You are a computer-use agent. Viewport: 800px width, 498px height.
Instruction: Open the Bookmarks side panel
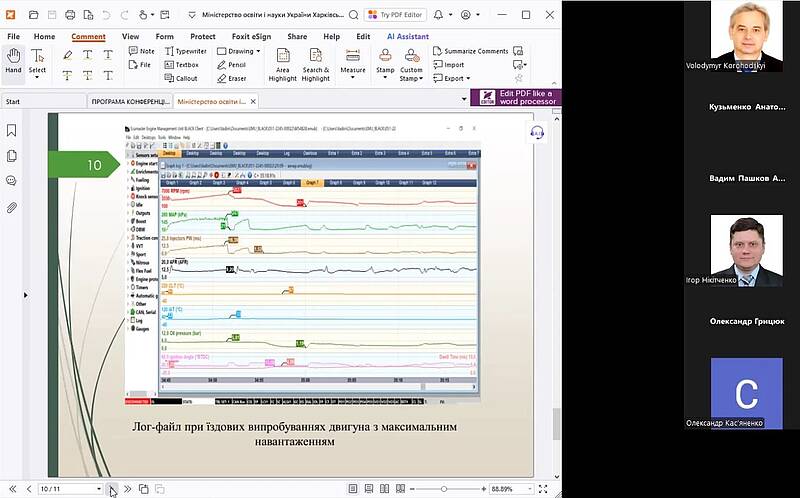tap(12, 130)
